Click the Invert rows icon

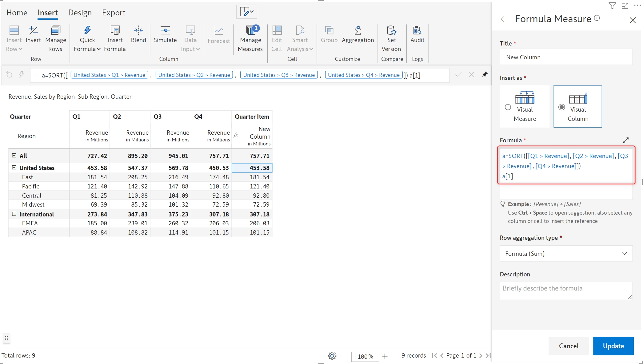[33, 31]
